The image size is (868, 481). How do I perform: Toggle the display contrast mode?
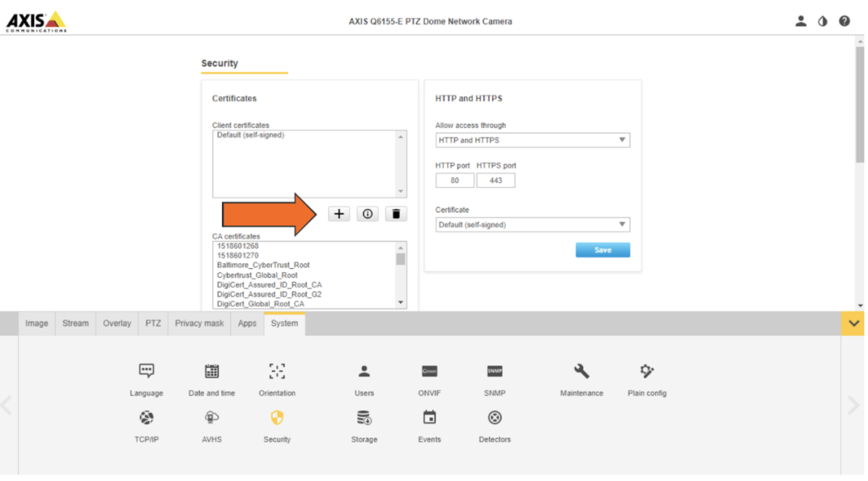822,21
